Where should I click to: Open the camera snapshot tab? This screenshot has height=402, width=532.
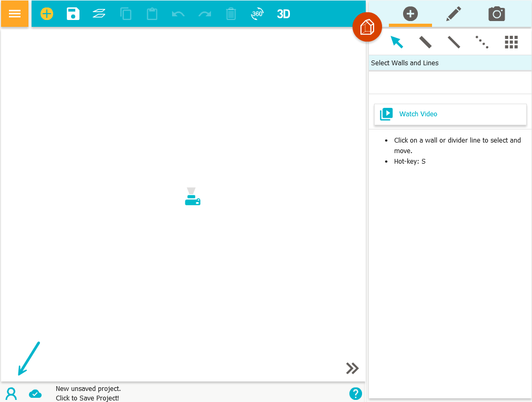coord(497,14)
